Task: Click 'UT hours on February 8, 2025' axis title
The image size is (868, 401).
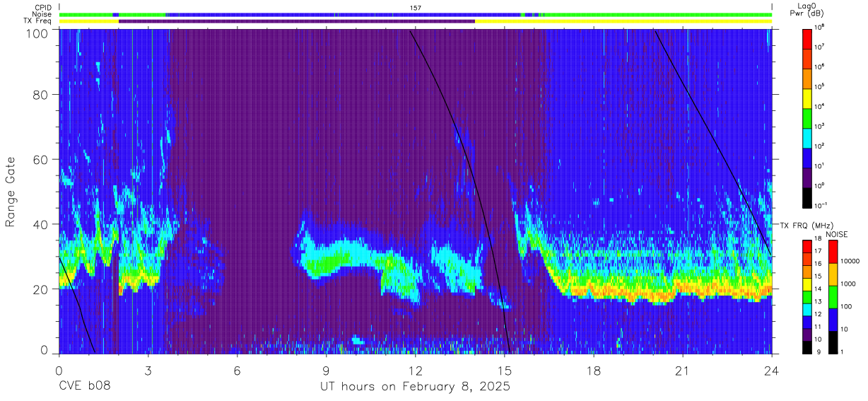Action: [x=416, y=387]
